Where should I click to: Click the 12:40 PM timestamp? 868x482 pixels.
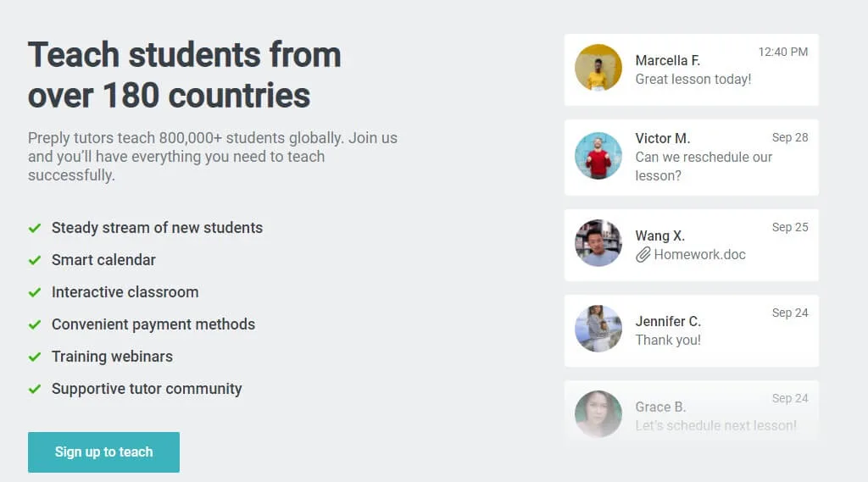pyautogui.click(x=782, y=52)
